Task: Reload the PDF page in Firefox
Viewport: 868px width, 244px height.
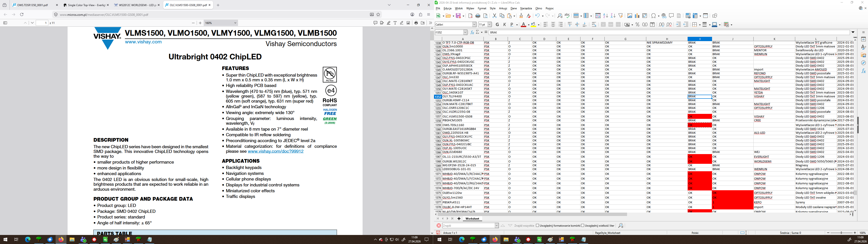Action: coord(22,14)
